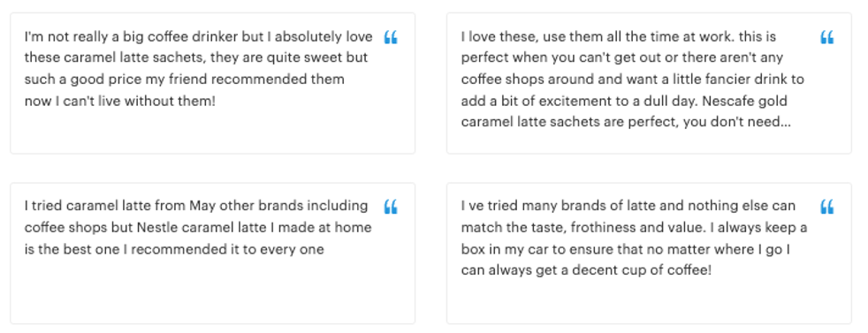Image resolution: width=868 pixels, height=333 pixels.
Task: Click the line 'can always get a decent cup of coffee!'
Action: (x=586, y=271)
